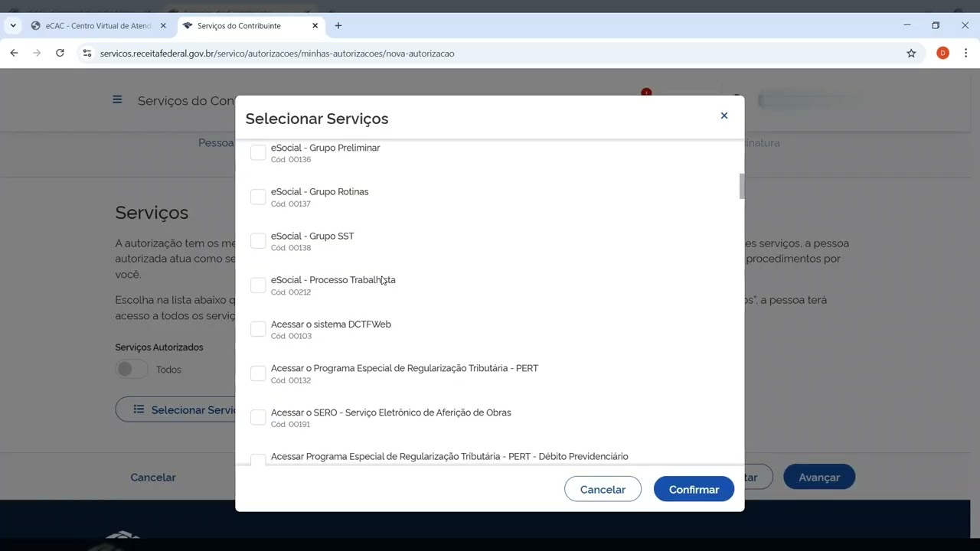Toggle the Todos services switch

point(132,370)
